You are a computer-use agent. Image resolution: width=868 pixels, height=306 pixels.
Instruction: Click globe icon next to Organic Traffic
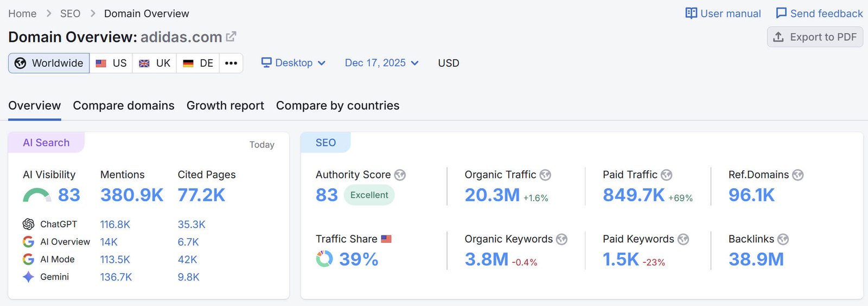pyautogui.click(x=545, y=175)
